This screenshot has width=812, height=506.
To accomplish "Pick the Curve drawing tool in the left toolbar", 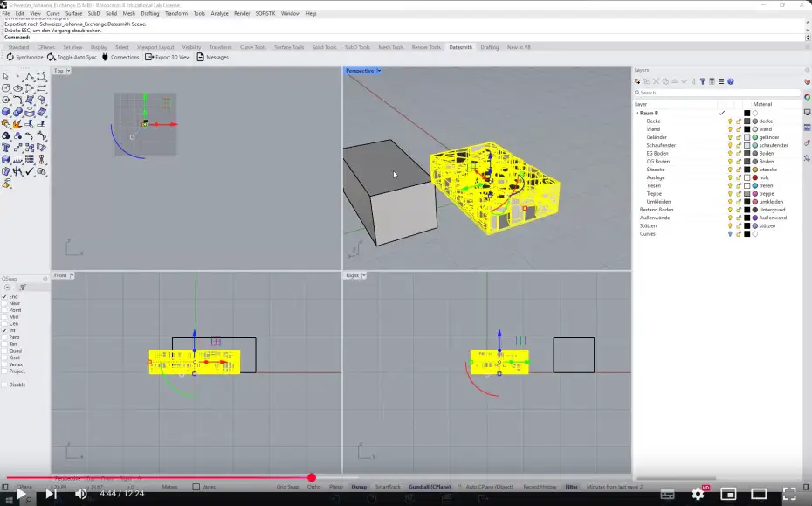I will click(19, 100).
